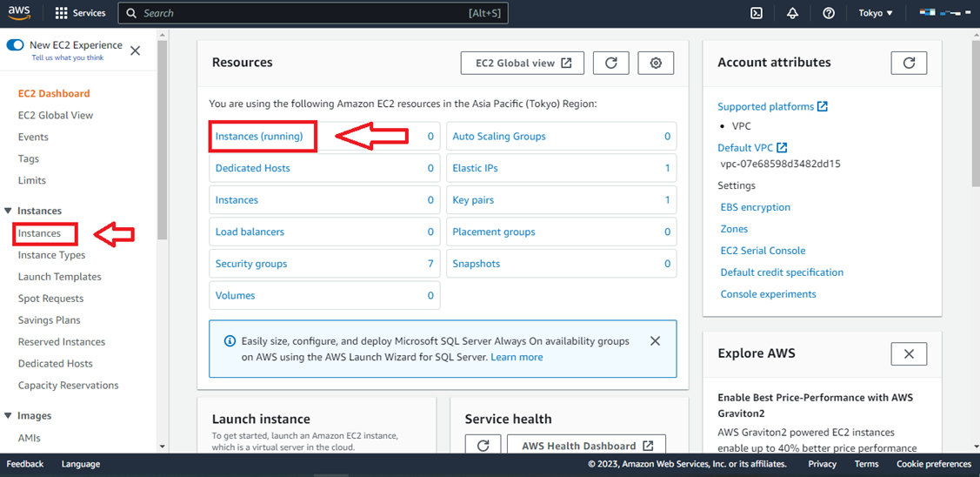Open the Tokyo region dropdown
980x477 pixels.
pyautogui.click(x=875, y=12)
